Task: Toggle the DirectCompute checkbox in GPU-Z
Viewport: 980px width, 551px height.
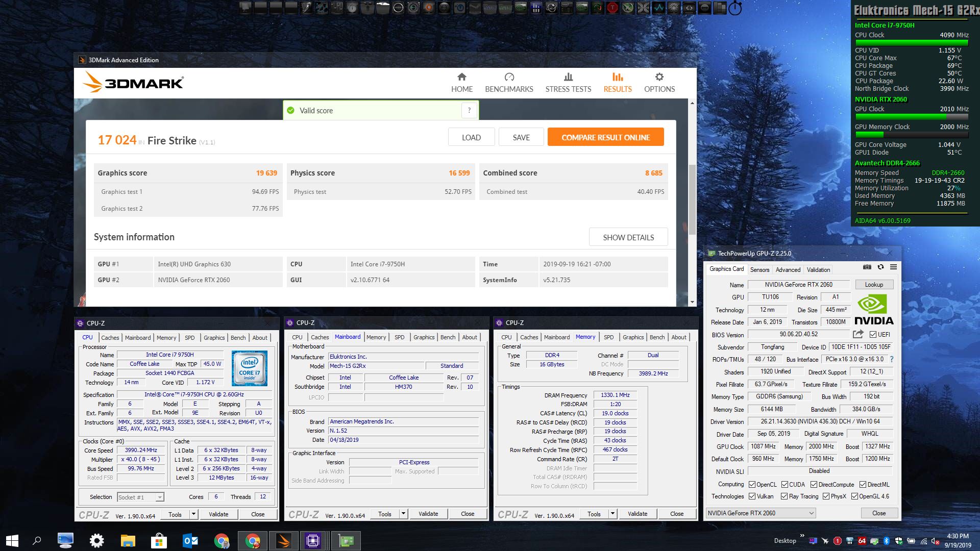Action: (814, 485)
